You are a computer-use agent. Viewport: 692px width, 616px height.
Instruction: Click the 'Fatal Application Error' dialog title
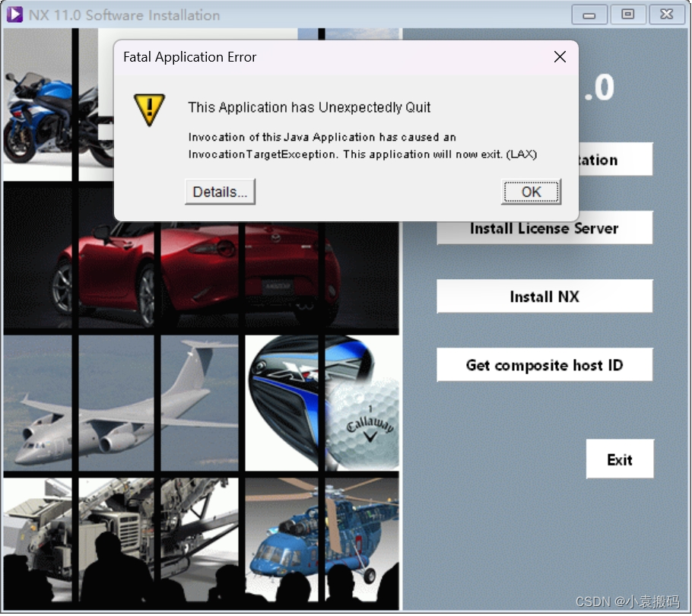(x=190, y=57)
